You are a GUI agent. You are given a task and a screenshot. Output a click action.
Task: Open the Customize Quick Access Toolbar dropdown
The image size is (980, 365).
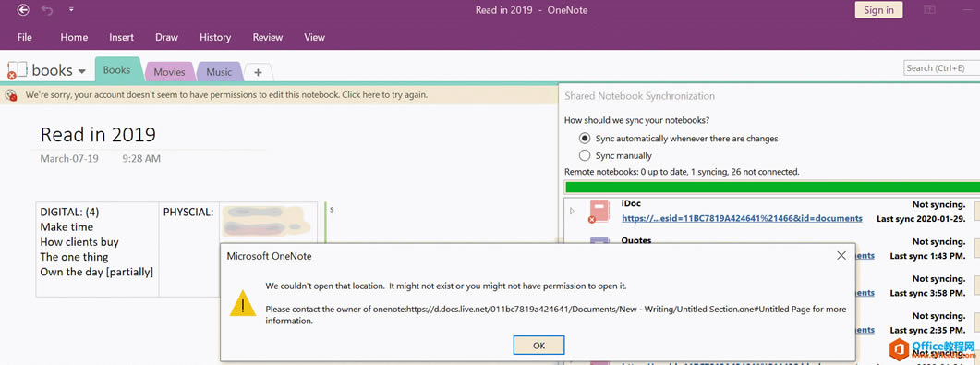[71, 10]
